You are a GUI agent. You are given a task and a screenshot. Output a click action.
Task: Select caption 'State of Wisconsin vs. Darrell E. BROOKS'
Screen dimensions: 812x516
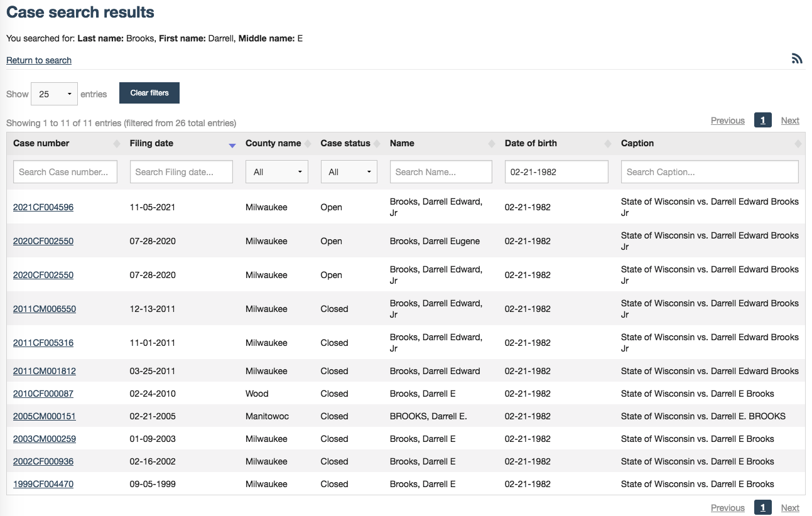pos(703,416)
